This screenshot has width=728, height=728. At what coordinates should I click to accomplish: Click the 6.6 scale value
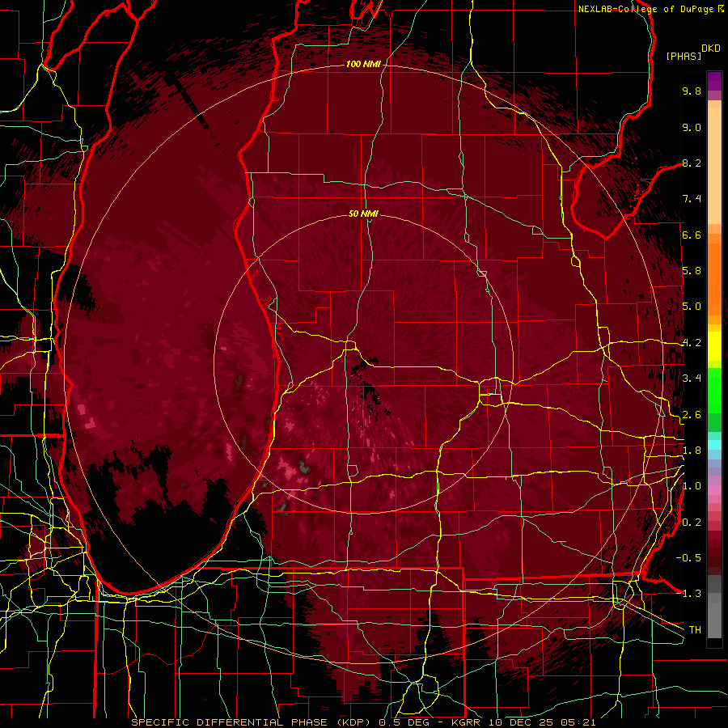point(692,235)
